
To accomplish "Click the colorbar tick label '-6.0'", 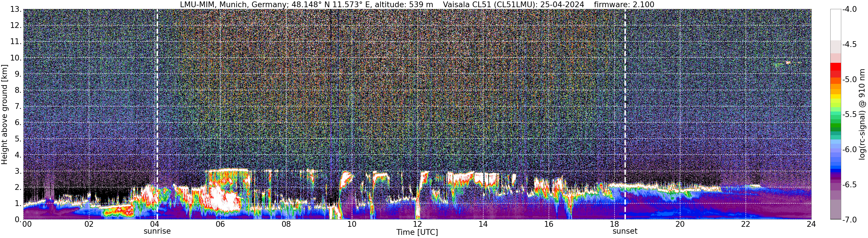I will [x=849, y=149].
